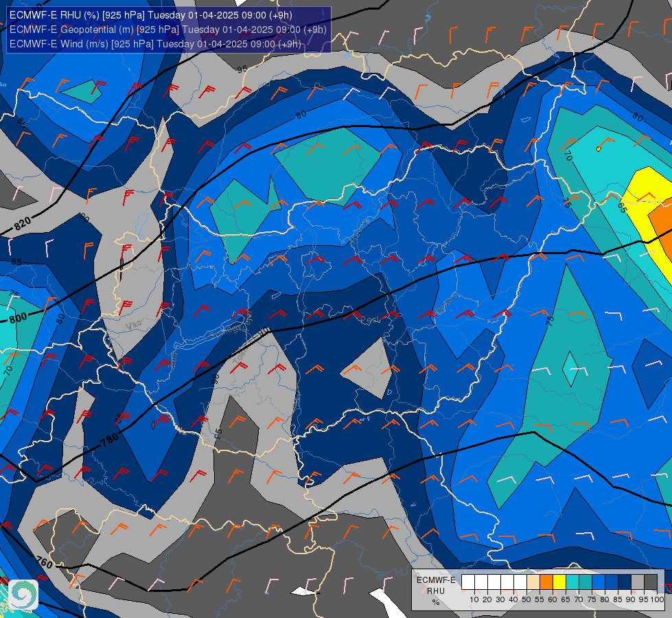This screenshot has height=618, width=672.
Task: Click the legend tick value 10
Action: (474, 599)
